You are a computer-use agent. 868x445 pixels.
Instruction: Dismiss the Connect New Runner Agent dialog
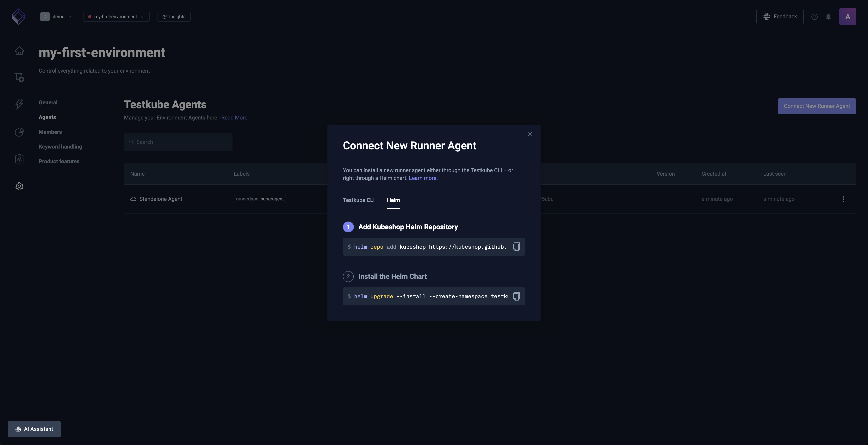coord(530,133)
